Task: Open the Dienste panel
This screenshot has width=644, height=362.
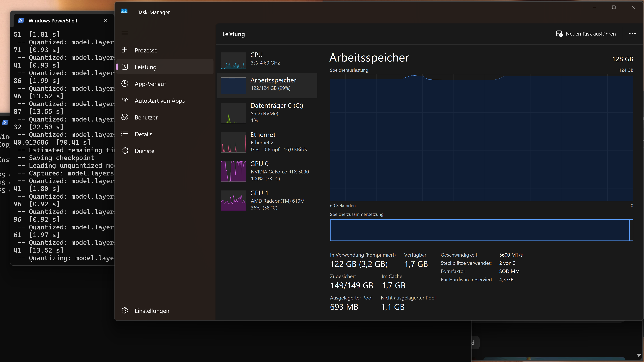Action: [x=144, y=151]
